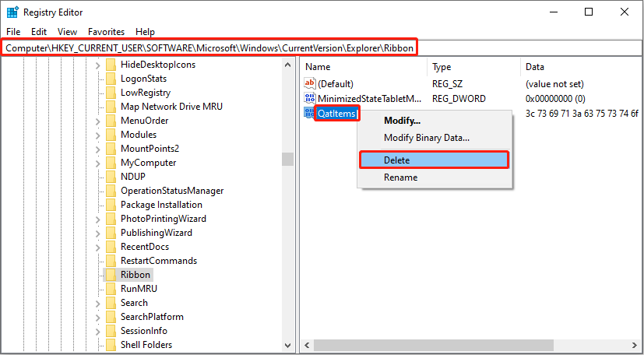Expand the Modules key
Image resolution: width=644 pixels, height=355 pixels.
tap(98, 135)
